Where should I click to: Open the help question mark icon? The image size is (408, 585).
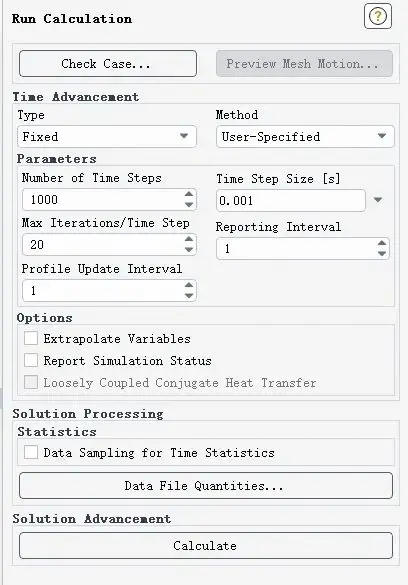click(x=378, y=16)
